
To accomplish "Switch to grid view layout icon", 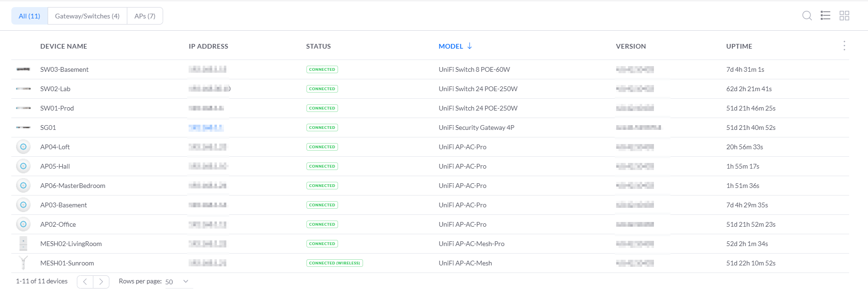I will pos(844,16).
